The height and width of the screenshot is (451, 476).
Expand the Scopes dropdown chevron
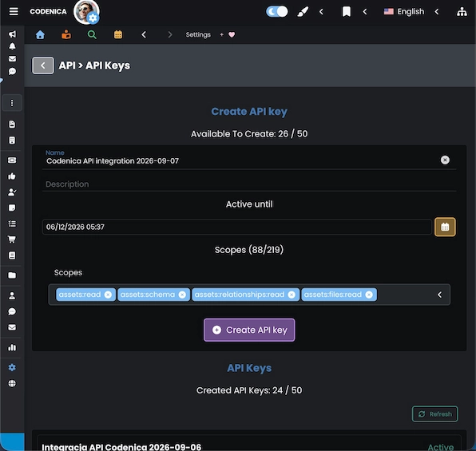[x=439, y=295]
